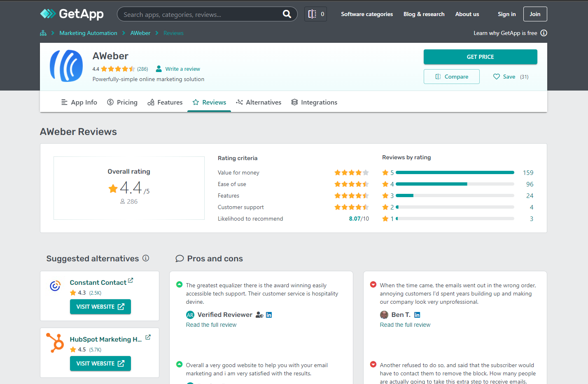This screenshot has width=588, height=384.
Task: Click Learn why GetApp is free
Action: (505, 33)
